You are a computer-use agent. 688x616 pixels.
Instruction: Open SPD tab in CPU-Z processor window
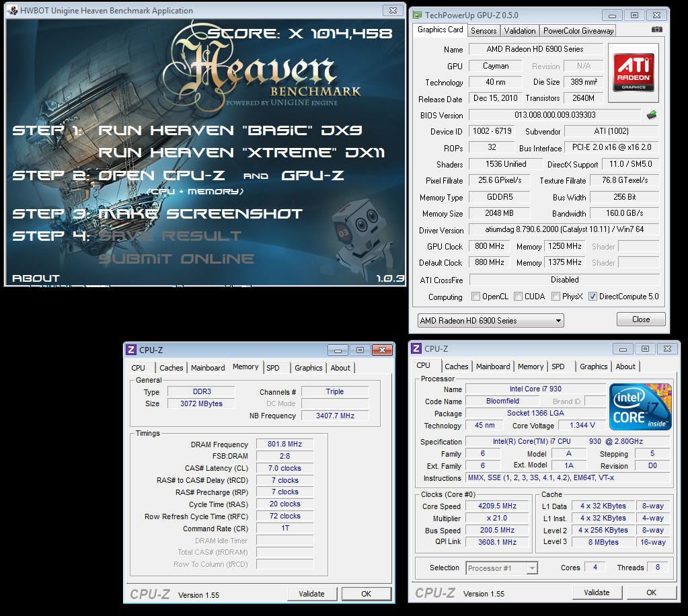pos(558,367)
